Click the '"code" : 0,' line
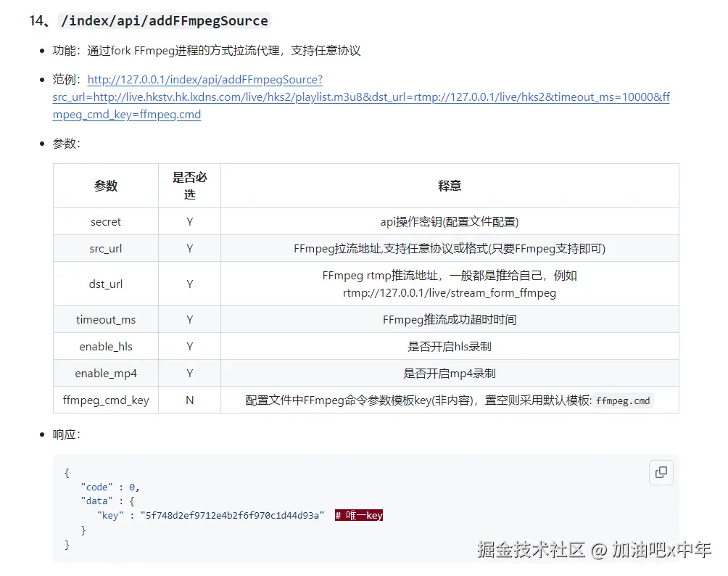 [x=110, y=487]
